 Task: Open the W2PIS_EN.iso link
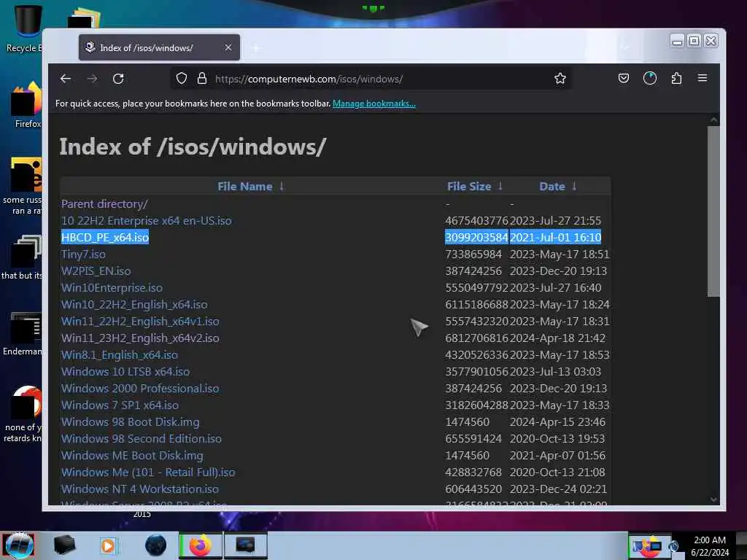[x=96, y=271]
